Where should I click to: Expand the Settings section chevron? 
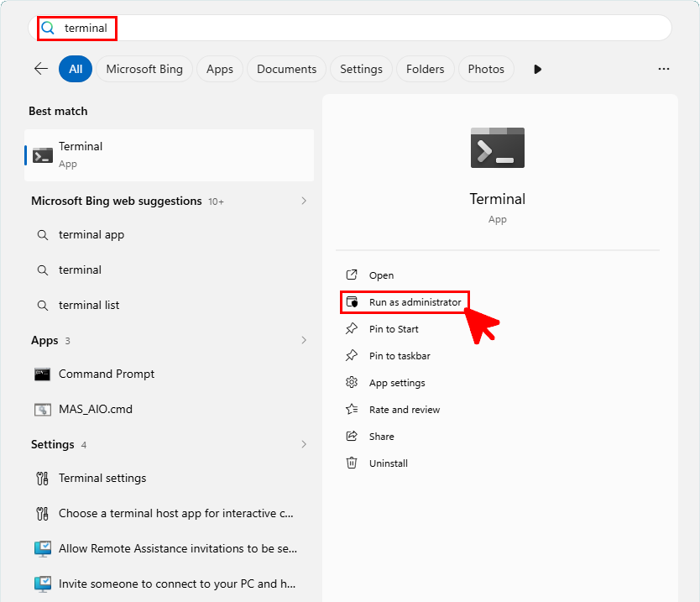pos(304,444)
